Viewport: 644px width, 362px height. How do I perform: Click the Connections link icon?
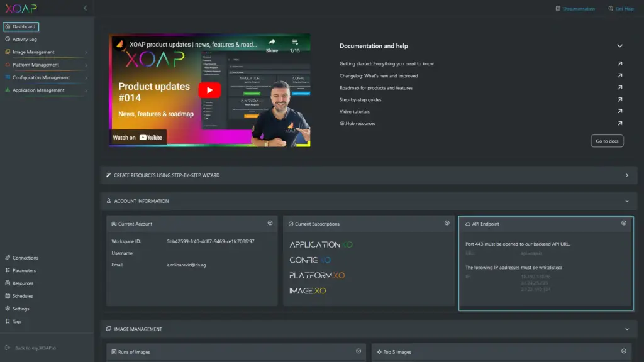pos(8,258)
